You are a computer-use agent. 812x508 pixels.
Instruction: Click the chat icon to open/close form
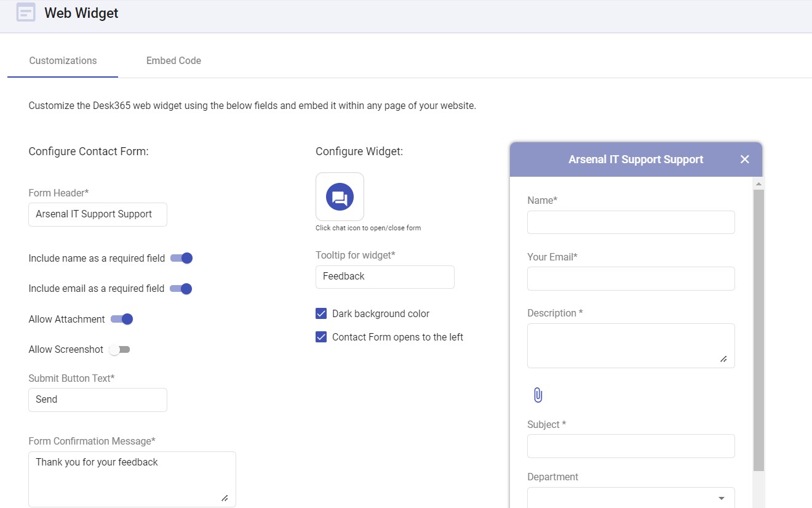[340, 196]
